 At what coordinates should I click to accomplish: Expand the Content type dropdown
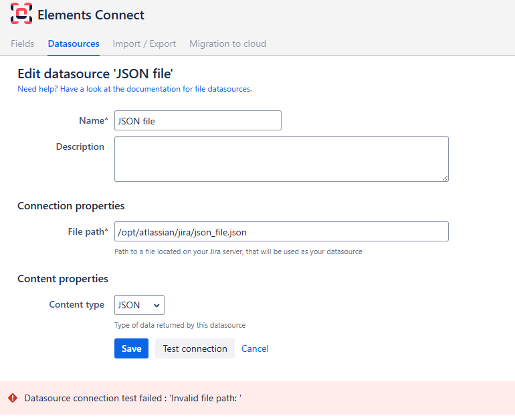[139, 305]
